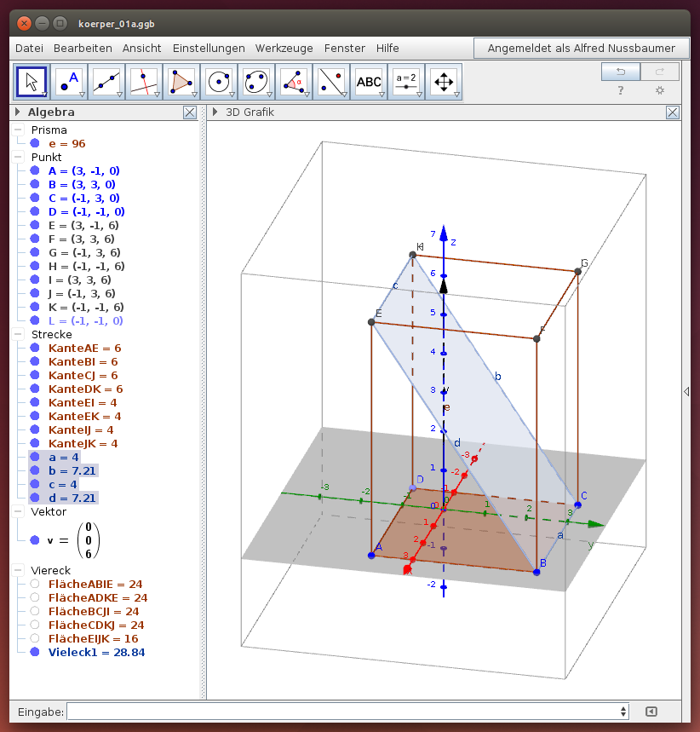The width and height of the screenshot is (700, 732).
Task: Hide segment a = 4
Action: click(x=35, y=457)
